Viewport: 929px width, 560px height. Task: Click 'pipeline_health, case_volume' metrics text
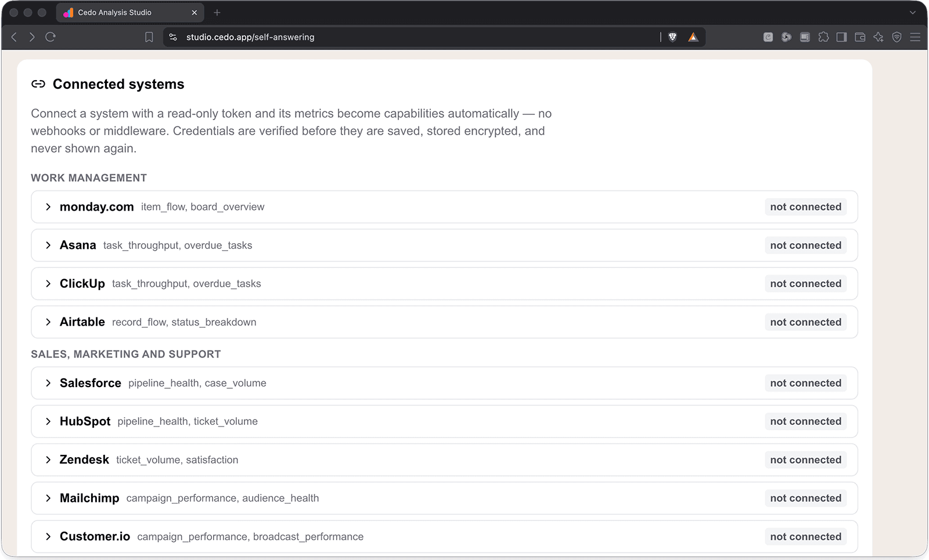[x=197, y=383]
